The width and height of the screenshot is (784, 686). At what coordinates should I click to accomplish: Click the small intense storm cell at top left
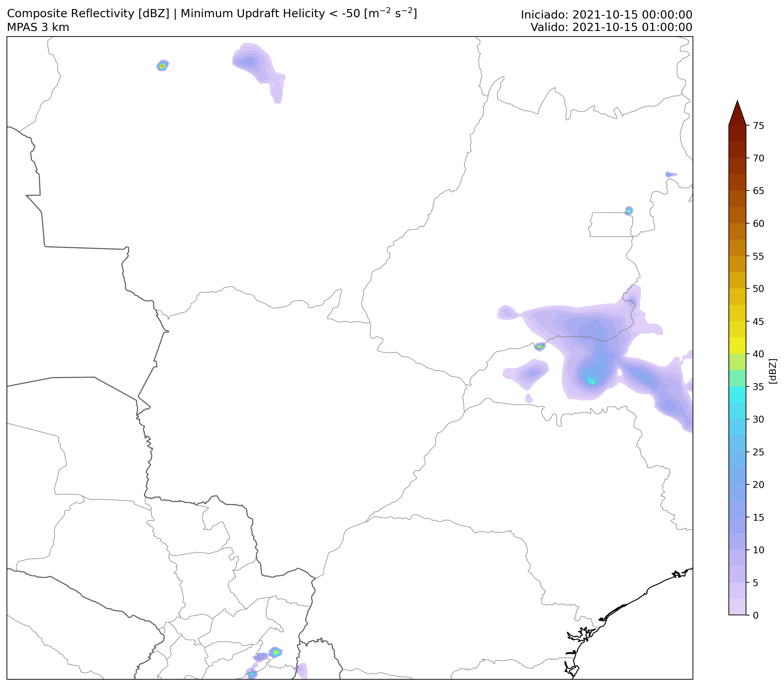tap(162, 66)
